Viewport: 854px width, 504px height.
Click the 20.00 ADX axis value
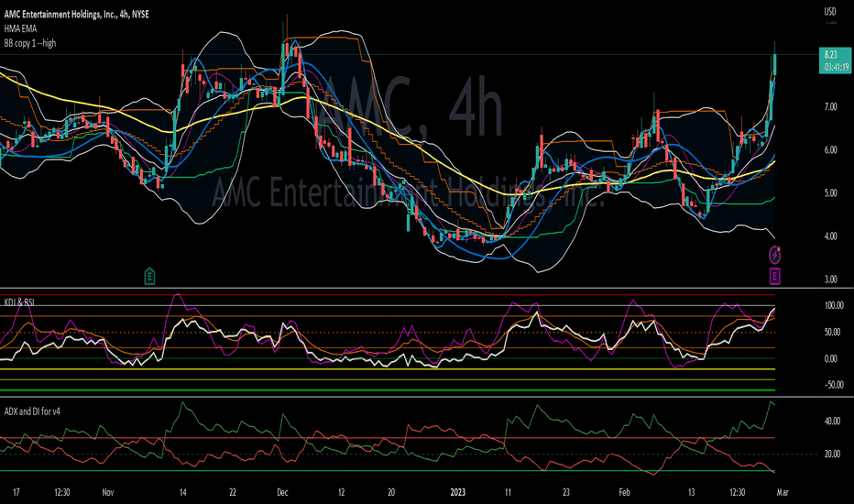(832, 454)
